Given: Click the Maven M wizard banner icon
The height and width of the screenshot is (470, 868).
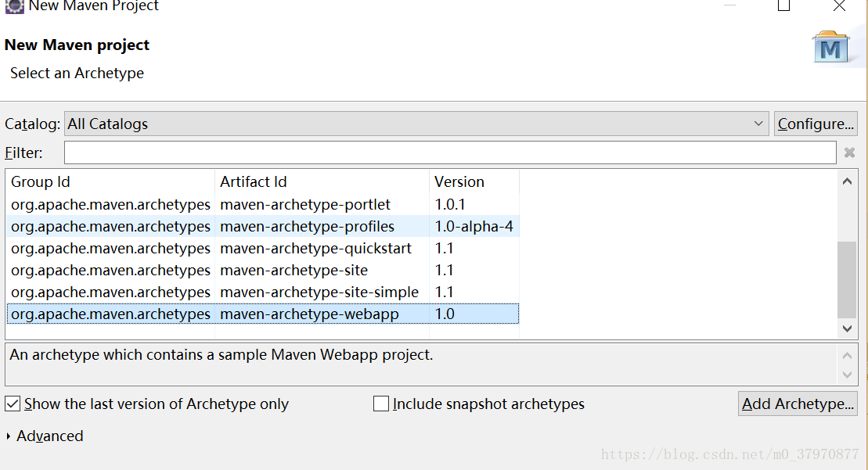Looking at the screenshot, I should click(x=831, y=48).
